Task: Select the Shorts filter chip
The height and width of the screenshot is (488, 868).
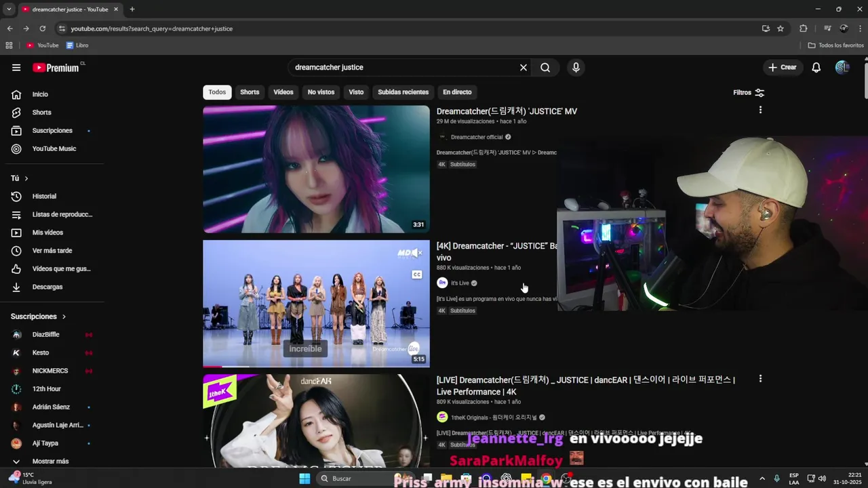Action: (x=250, y=92)
